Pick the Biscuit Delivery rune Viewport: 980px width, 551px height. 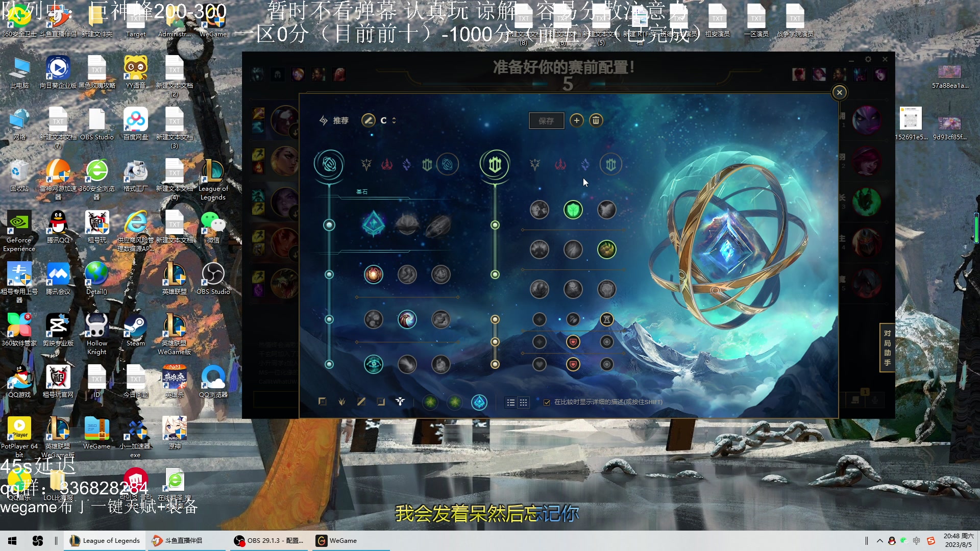[x=440, y=320]
